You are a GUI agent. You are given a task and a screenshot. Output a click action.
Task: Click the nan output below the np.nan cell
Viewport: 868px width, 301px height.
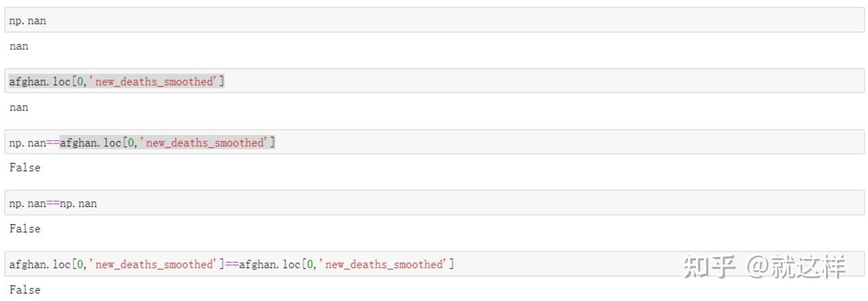pos(19,47)
